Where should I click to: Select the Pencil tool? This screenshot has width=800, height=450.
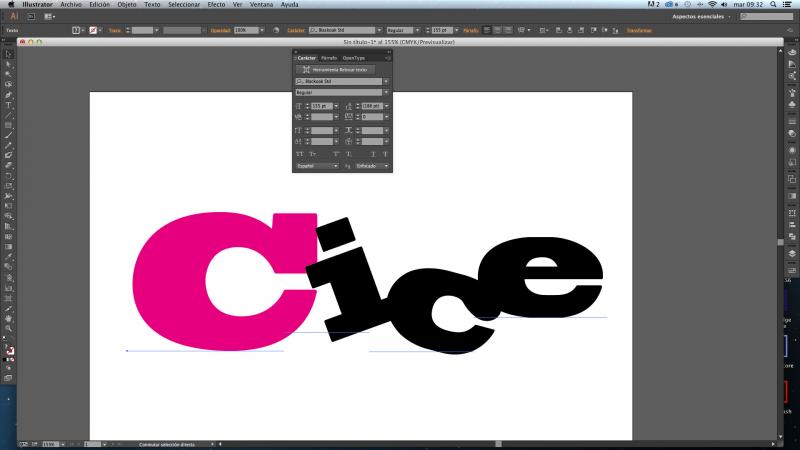(x=9, y=146)
